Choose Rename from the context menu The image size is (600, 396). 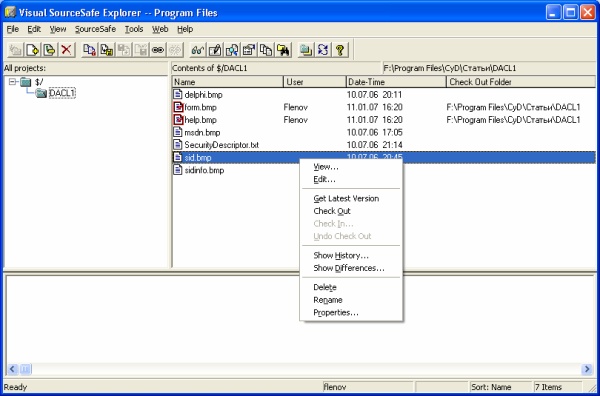351,300
